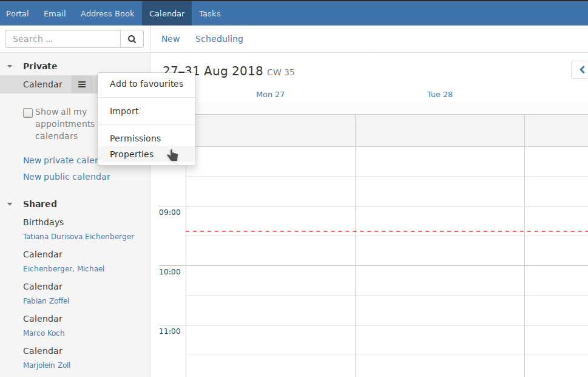Toggle Show all my appointments checkbox
The image size is (588, 377).
(x=28, y=112)
